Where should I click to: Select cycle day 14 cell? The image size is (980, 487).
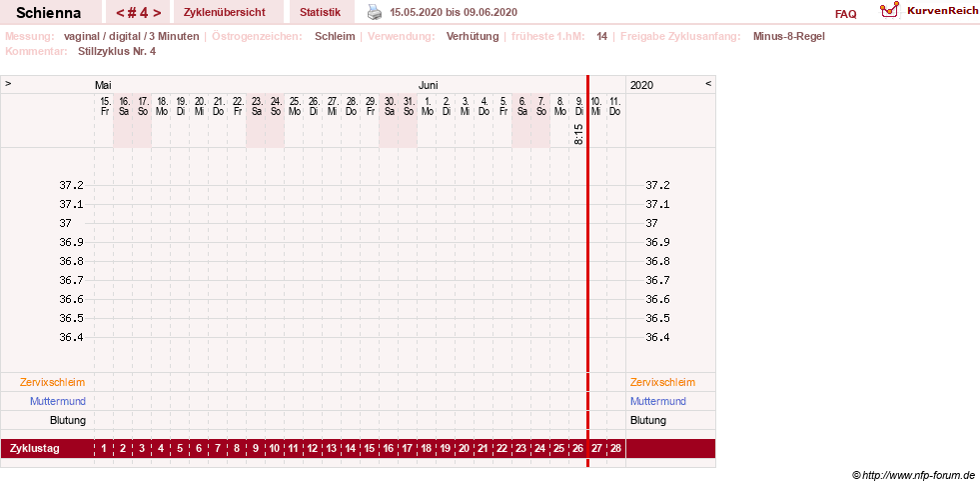point(350,448)
